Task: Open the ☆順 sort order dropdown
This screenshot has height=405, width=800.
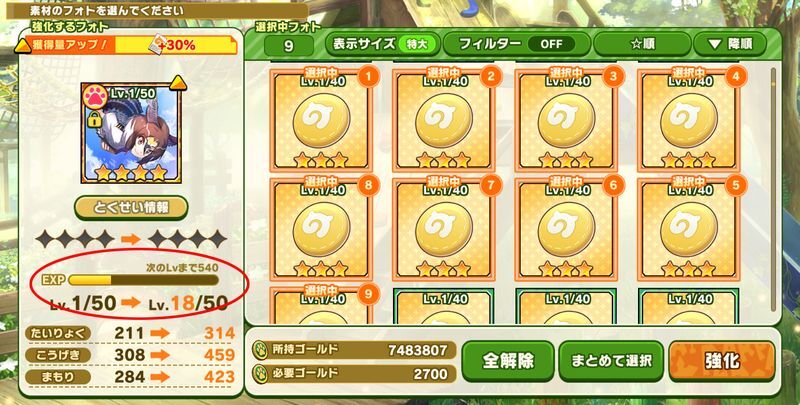Action: (642, 44)
